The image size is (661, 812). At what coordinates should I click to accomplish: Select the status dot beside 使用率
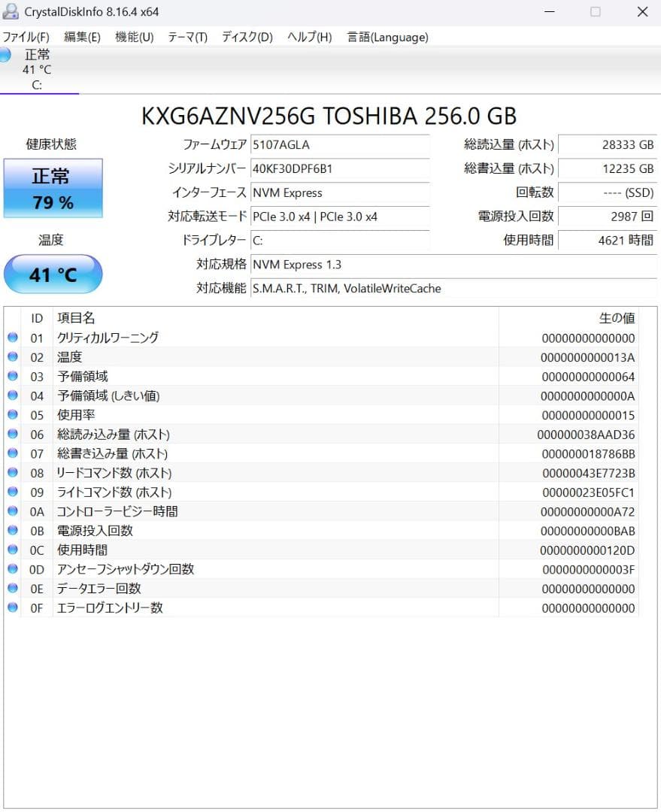pos(12,414)
